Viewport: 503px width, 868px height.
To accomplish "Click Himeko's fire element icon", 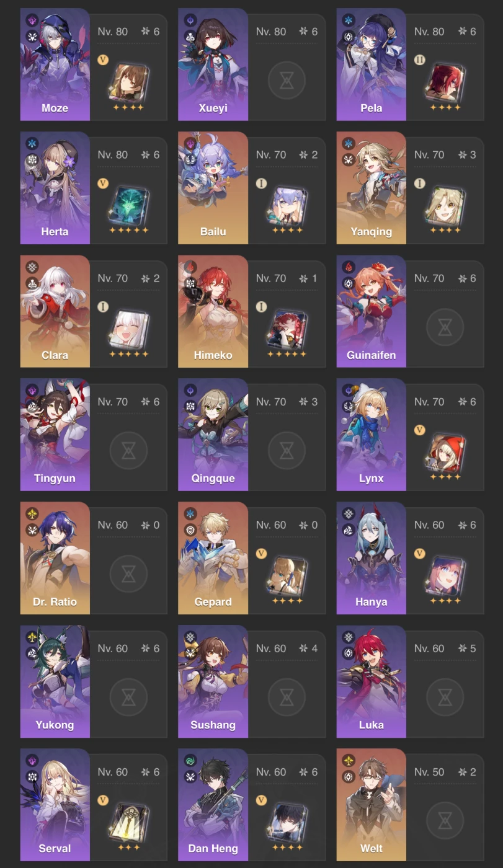I will pos(190,267).
